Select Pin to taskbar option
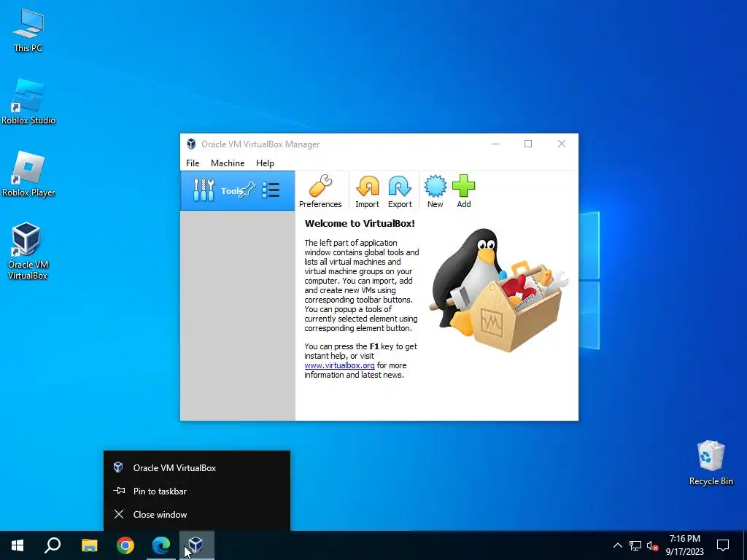This screenshot has width=747, height=560. 197,491
